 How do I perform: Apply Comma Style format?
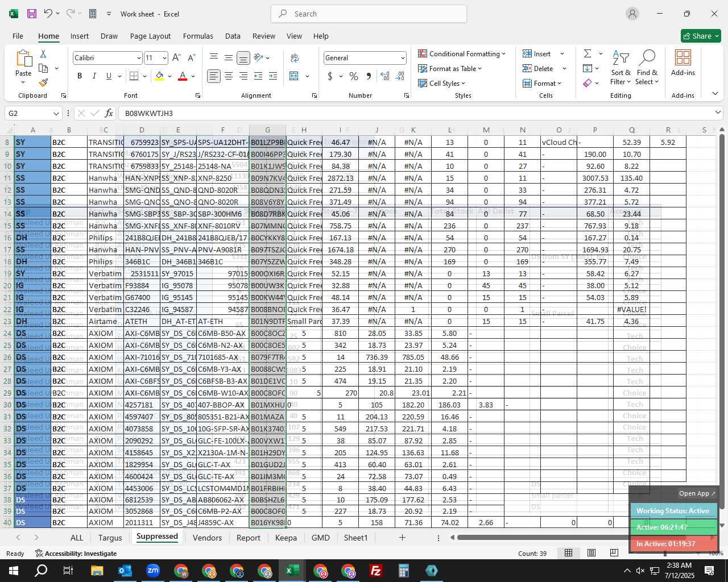(x=369, y=76)
